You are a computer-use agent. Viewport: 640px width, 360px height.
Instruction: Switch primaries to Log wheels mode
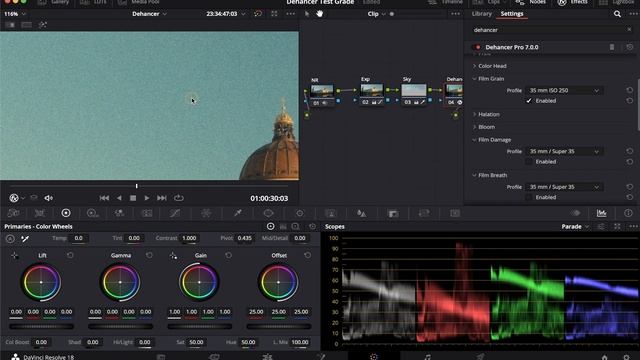pyautogui.click(x=296, y=227)
